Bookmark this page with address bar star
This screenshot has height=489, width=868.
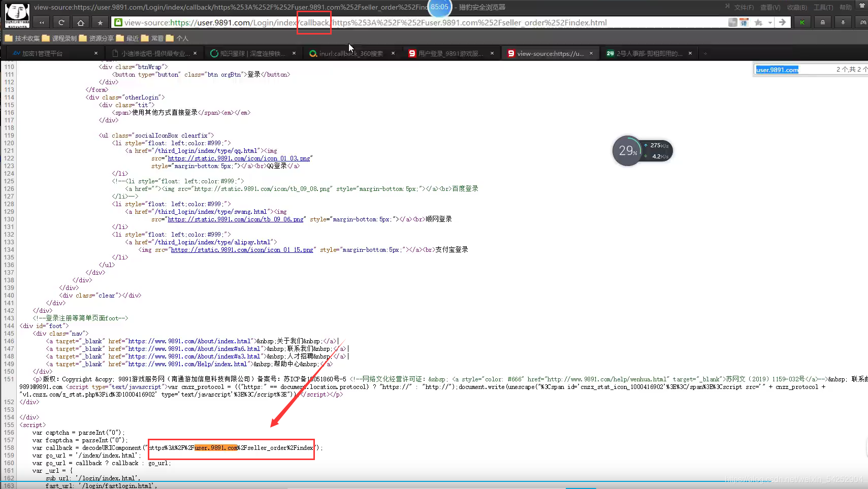[x=758, y=22]
